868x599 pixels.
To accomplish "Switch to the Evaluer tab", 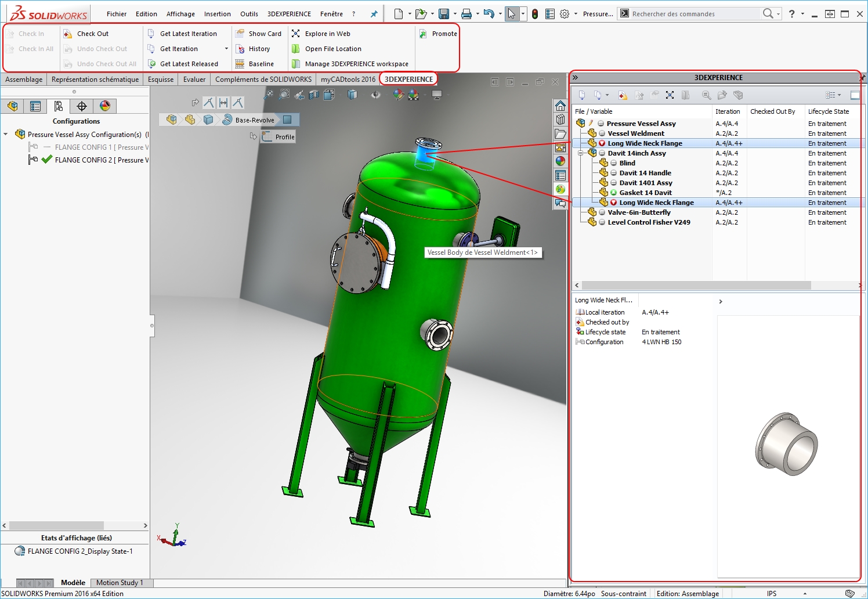I will (x=194, y=80).
